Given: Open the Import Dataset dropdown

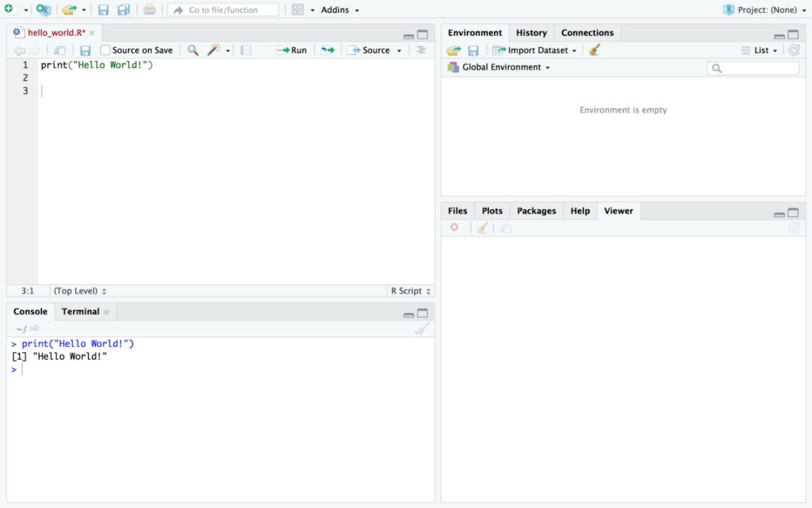Looking at the screenshot, I should pyautogui.click(x=535, y=50).
